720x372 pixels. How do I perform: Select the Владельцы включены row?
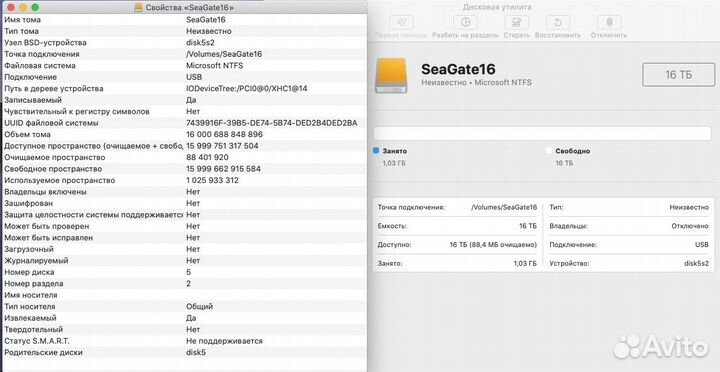click(x=184, y=192)
